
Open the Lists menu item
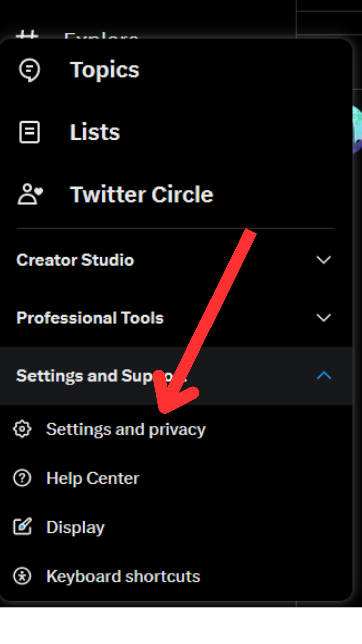coord(95,132)
